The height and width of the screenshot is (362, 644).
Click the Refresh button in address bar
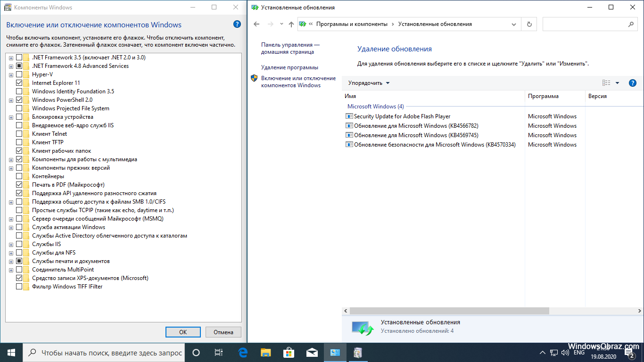coord(529,24)
